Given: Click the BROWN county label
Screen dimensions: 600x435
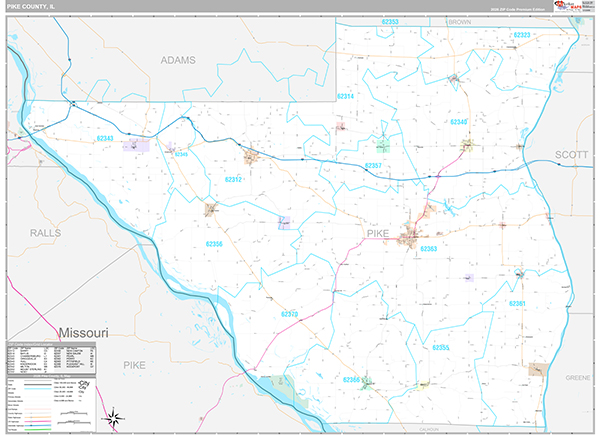Looking at the screenshot, I should click(x=459, y=21).
